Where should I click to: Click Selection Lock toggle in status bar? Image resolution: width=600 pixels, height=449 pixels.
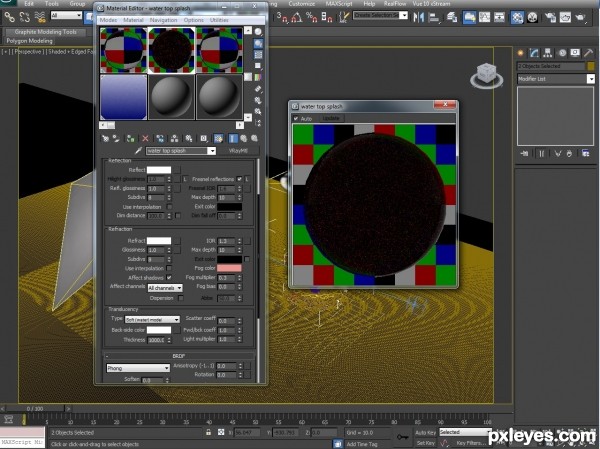tap(208, 432)
